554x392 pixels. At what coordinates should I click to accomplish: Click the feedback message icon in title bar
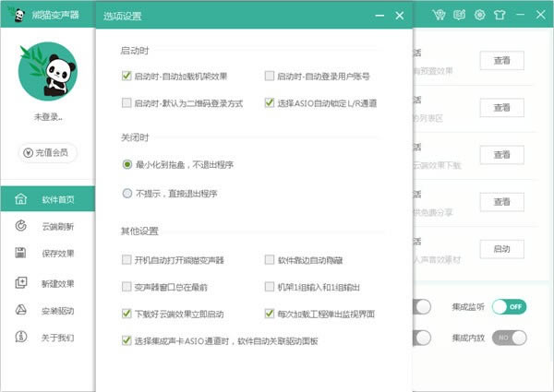tap(459, 15)
